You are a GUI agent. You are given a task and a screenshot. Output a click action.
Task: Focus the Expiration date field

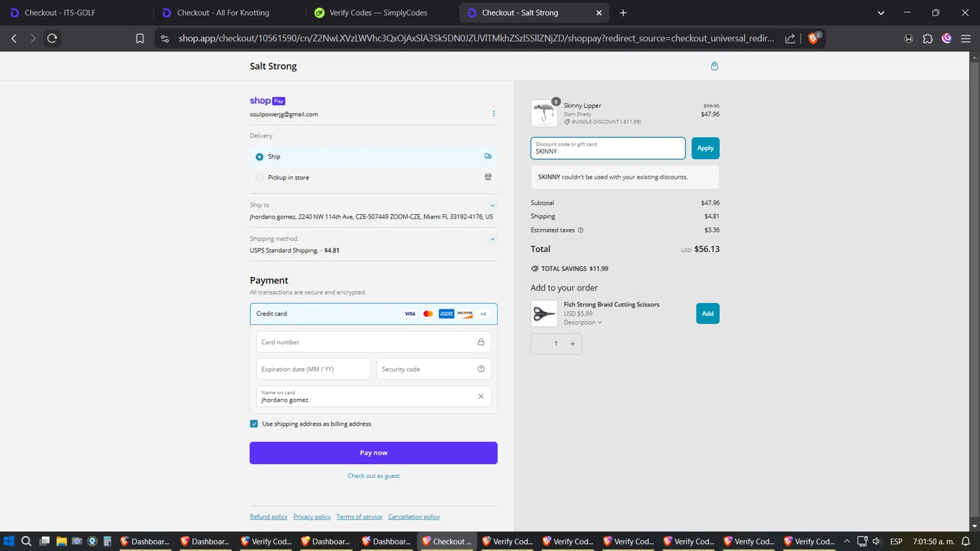coord(314,369)
